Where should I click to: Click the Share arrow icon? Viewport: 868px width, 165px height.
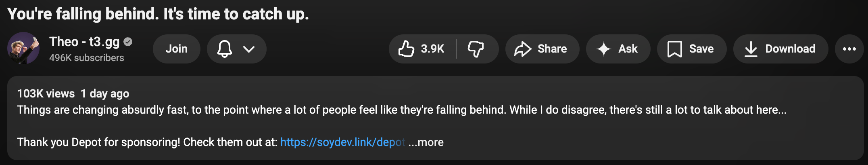pyautogui.click(x=523, y=49)
